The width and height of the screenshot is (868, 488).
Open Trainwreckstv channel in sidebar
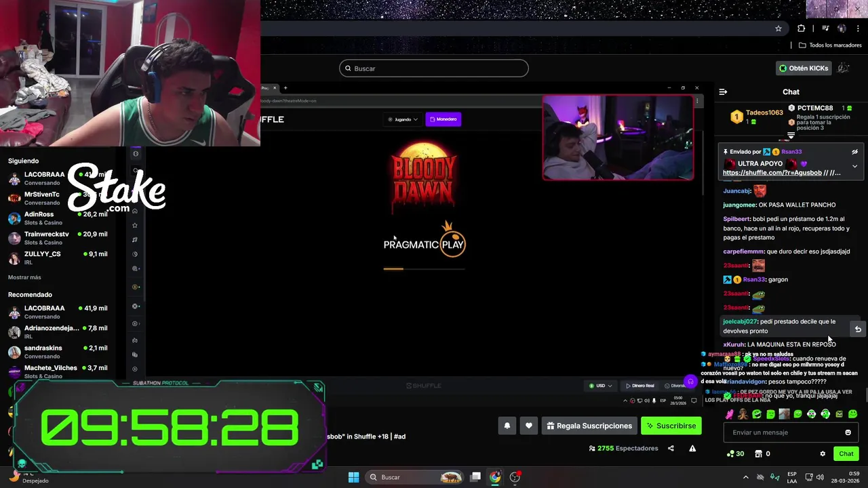[58, 238]
